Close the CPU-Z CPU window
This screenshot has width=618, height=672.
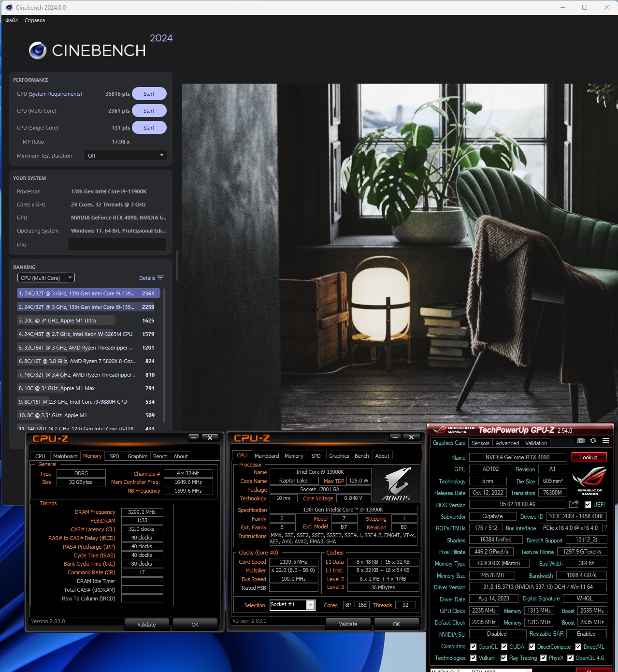click(x=411, y=437)
